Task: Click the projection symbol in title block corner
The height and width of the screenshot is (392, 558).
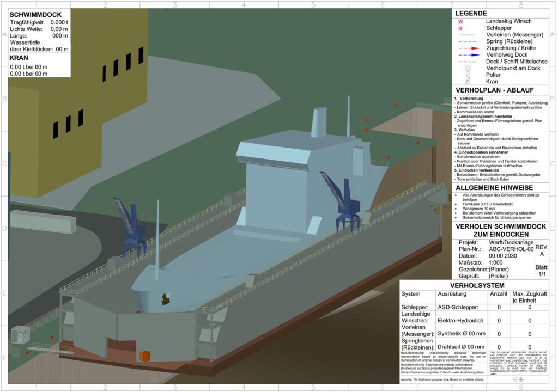Action: [518, 379]
